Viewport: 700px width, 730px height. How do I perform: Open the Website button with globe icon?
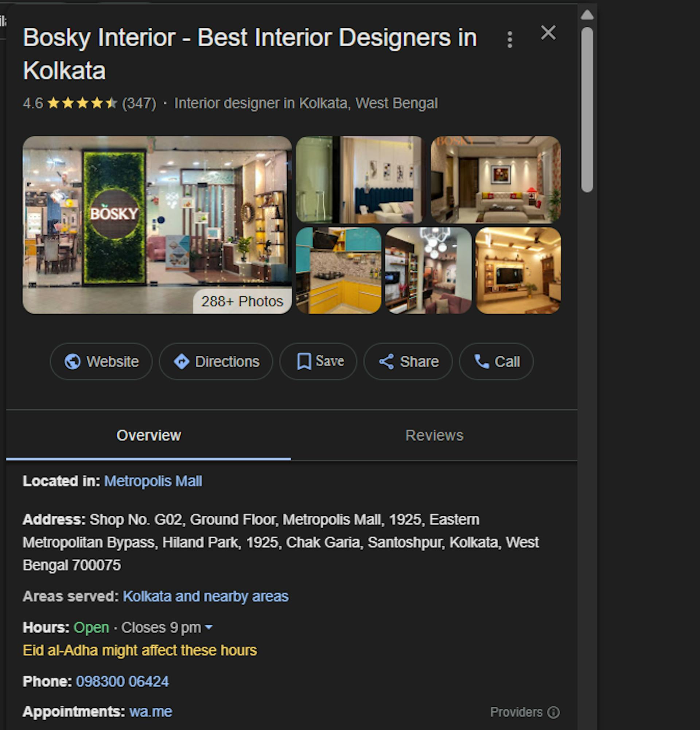pyautogui.click(x=101, y=361)
